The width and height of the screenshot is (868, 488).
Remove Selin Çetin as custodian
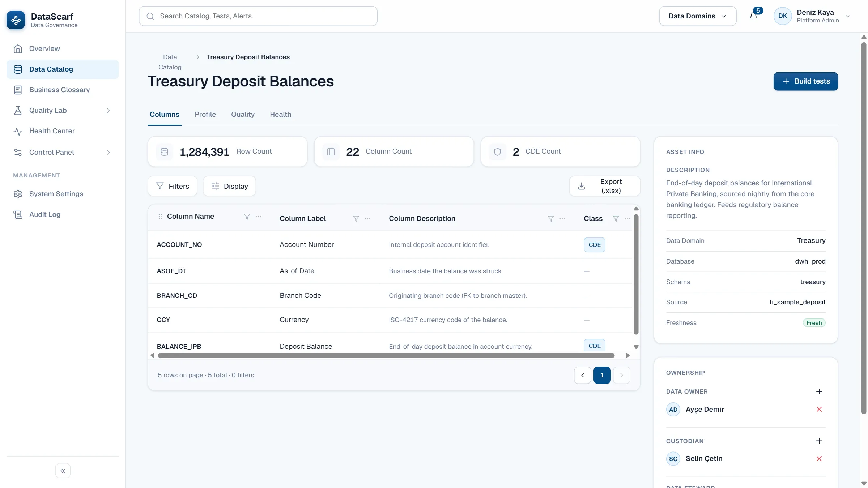tap(819, 459)
